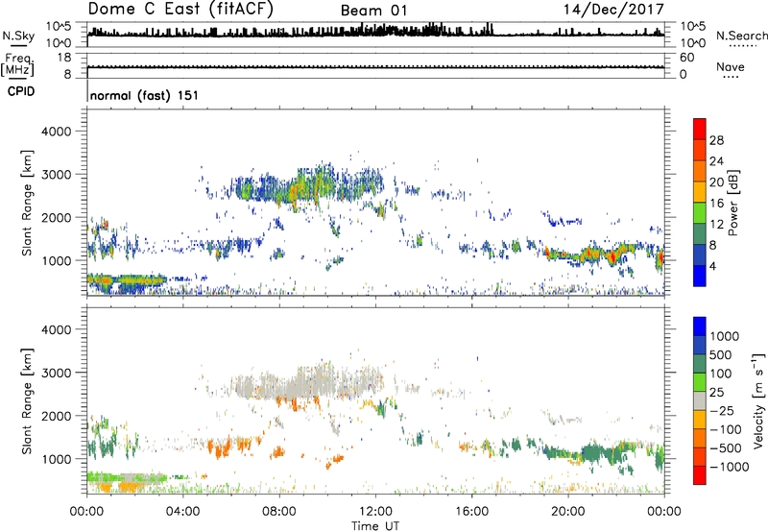
Task: Click the "60" tick on the Nave axis
Action: (687, 58)
